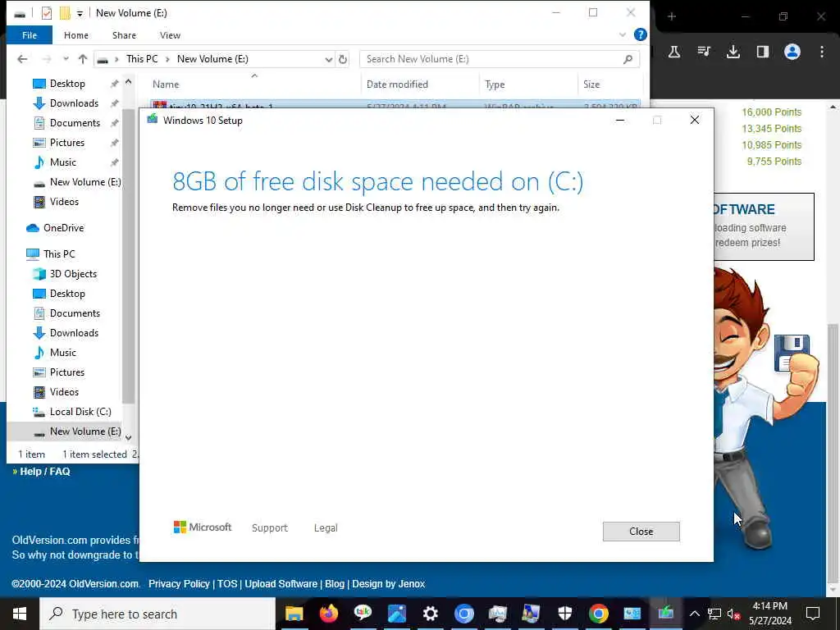The image size is (840, 630).
Task: Select pinned Pictures in Quick access
Action: (x=67, y=143)
